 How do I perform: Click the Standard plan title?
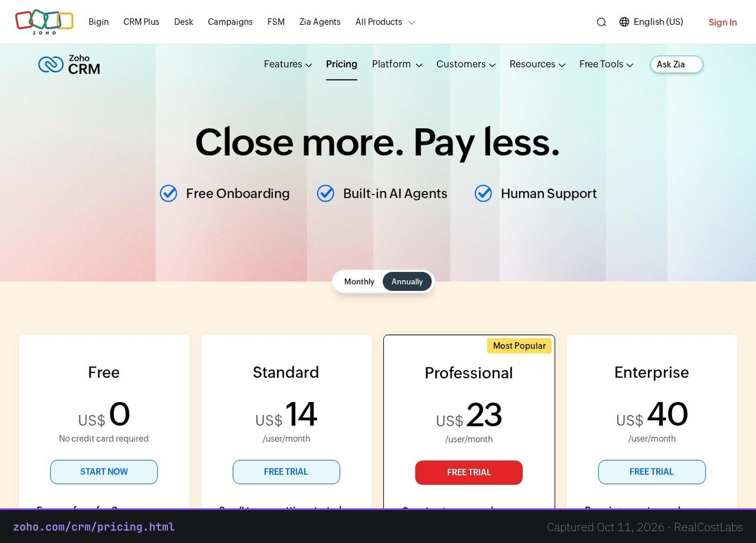[286, 372]
